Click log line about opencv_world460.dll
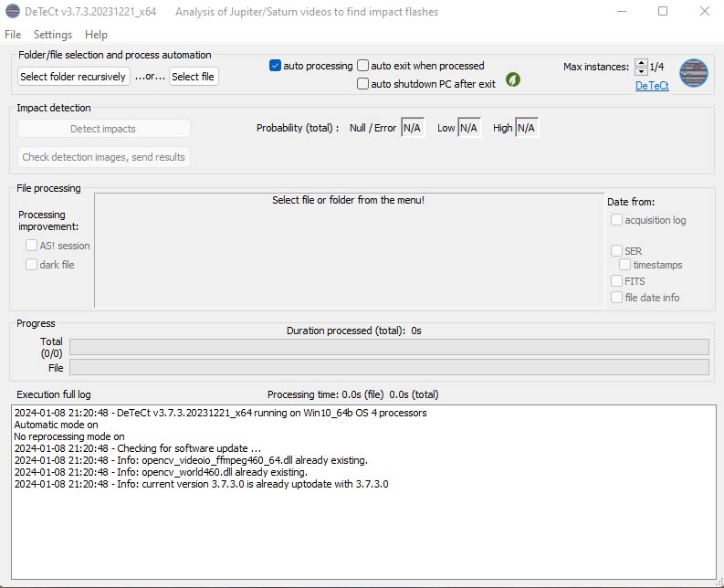 click(161, 472)
